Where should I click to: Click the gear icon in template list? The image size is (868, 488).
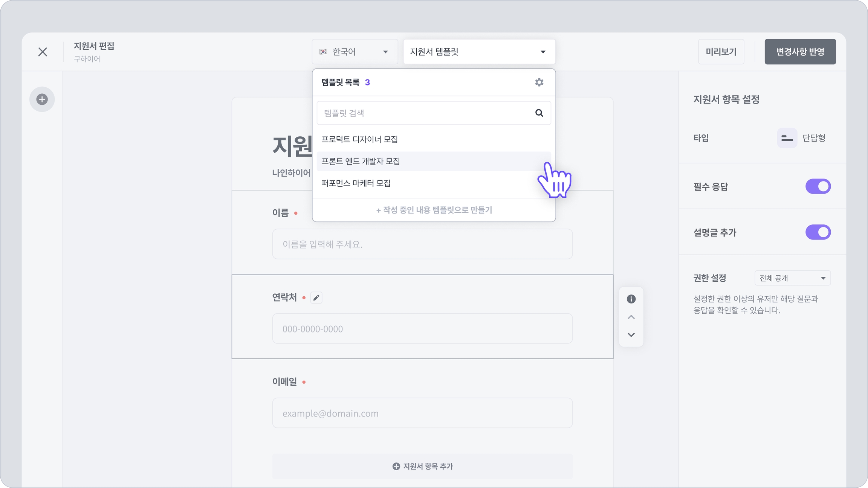[x=539, y=82]
